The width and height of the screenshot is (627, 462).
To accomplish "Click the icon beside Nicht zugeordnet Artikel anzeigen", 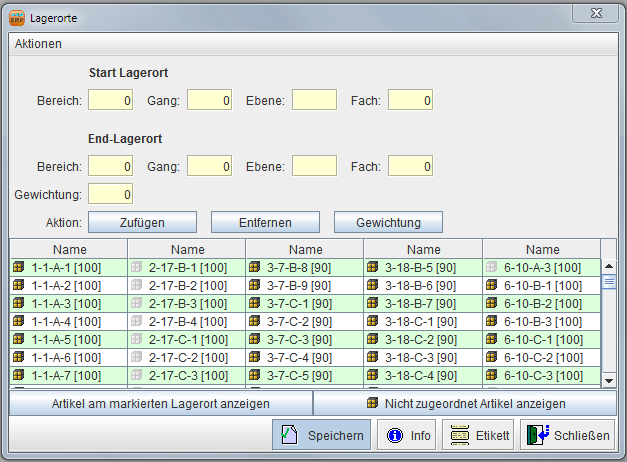I will pos(372,404).
